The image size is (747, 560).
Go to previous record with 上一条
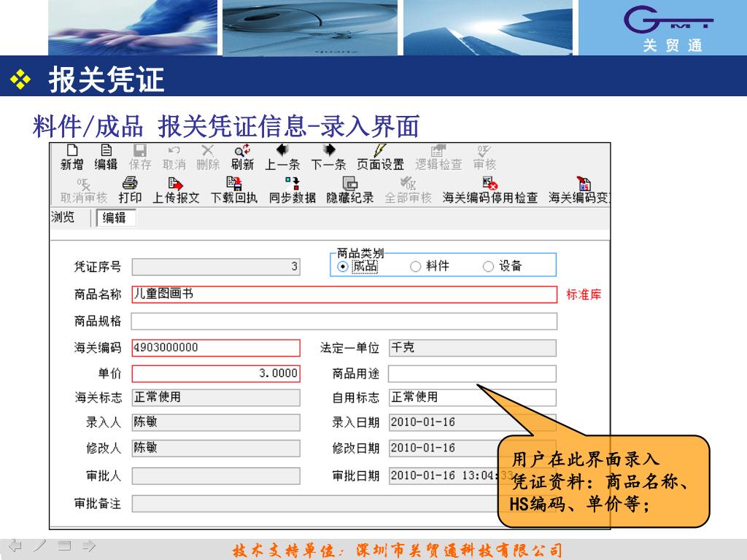click(x=282, y=157)
